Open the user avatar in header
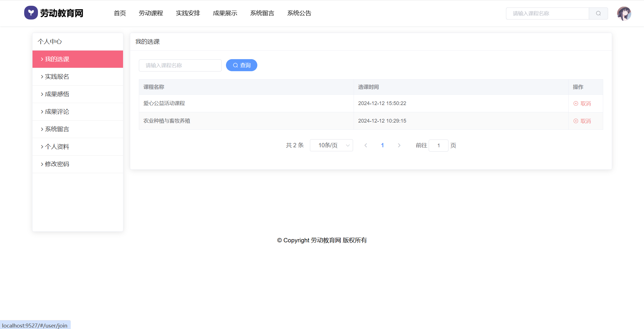644x329 pixels. [x=624, y=13]
